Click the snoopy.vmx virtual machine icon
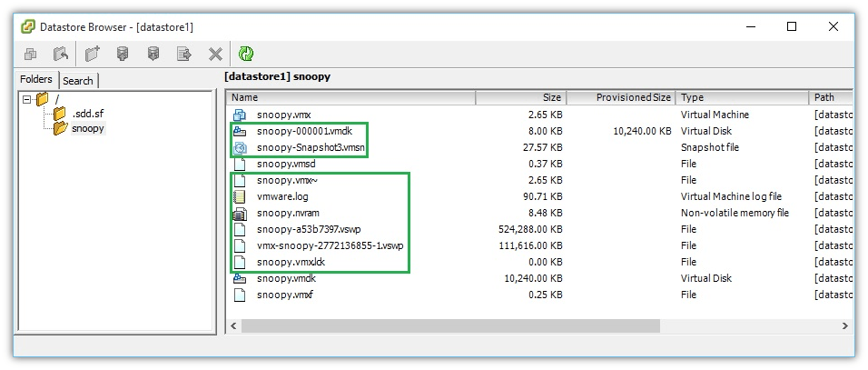Screen dimensions: 868x370 [240, 115]
